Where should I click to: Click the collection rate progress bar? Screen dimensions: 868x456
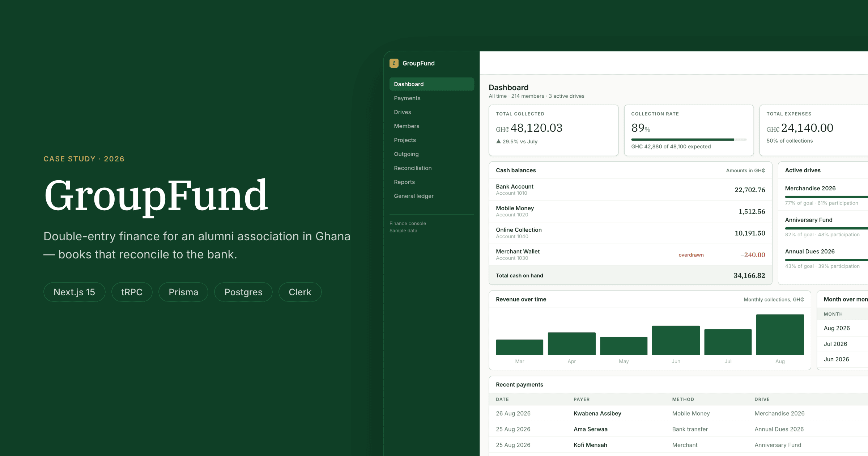pos(689,139)
